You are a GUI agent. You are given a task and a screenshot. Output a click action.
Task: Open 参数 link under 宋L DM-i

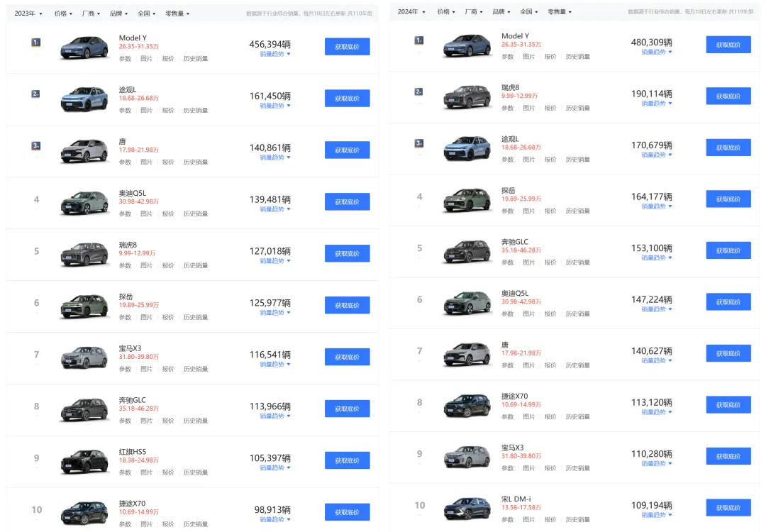(x=507, y=519)
